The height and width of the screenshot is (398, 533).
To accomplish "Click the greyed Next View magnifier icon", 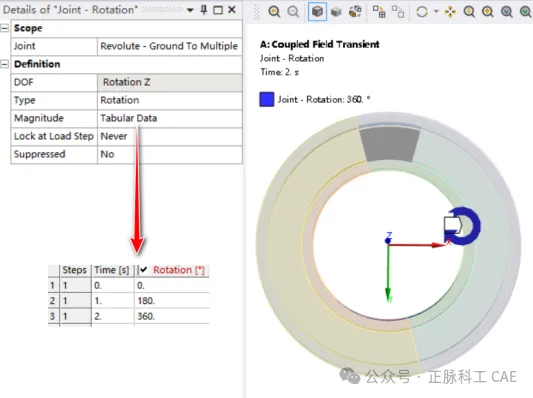I will click(x=293, y=12).
